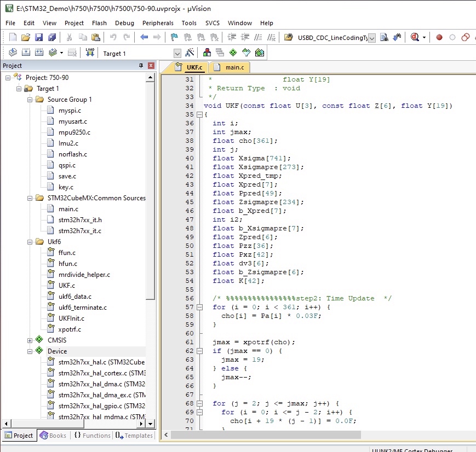Screen dimensions: 476x452
Task: Click the project tree scroll-down arrow
Action: point(151,423)
